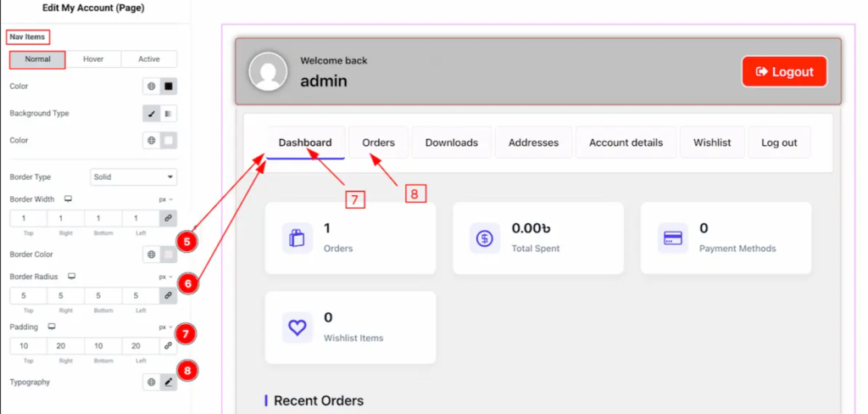The width and height of the screenshot is (868, 414).
Task: Change Border Width px unit selector
Action: point(165,199)
